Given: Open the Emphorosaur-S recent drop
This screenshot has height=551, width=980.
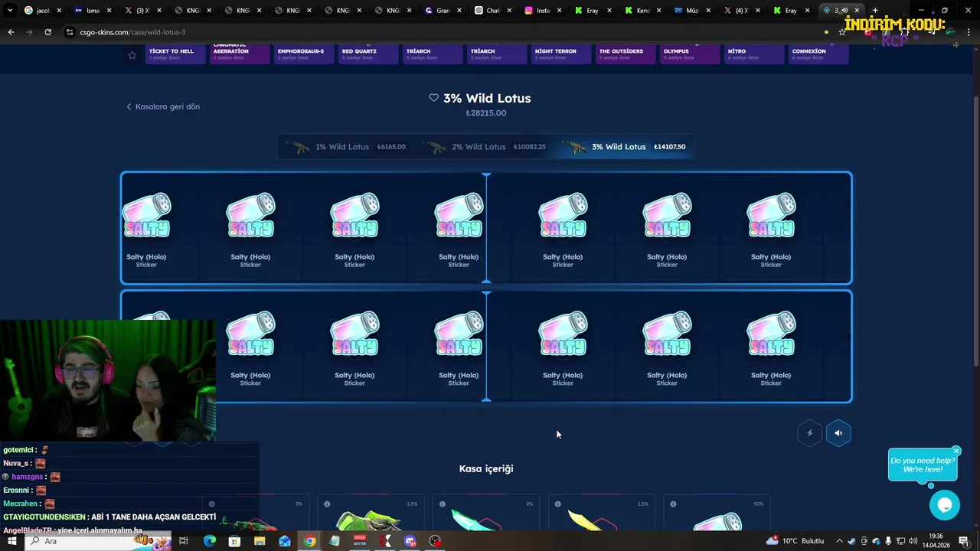Looking at the screenshot, I should point(304,54).
